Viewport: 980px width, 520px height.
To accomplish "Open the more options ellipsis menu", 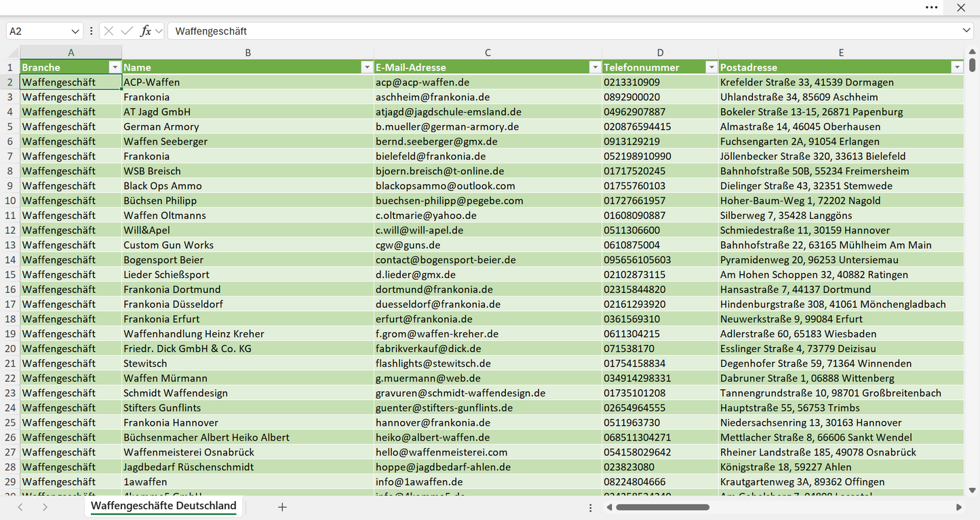I will [932, 7].
